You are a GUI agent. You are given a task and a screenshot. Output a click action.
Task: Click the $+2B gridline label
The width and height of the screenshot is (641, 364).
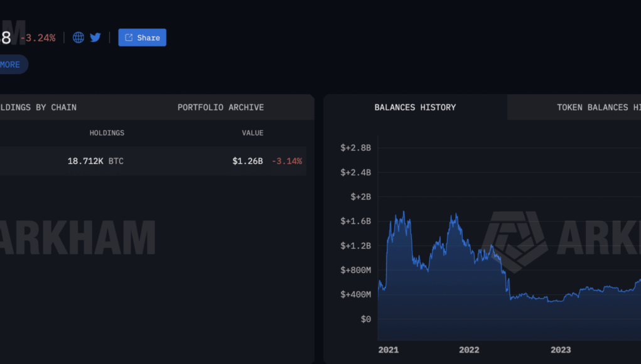click(360, 197)
